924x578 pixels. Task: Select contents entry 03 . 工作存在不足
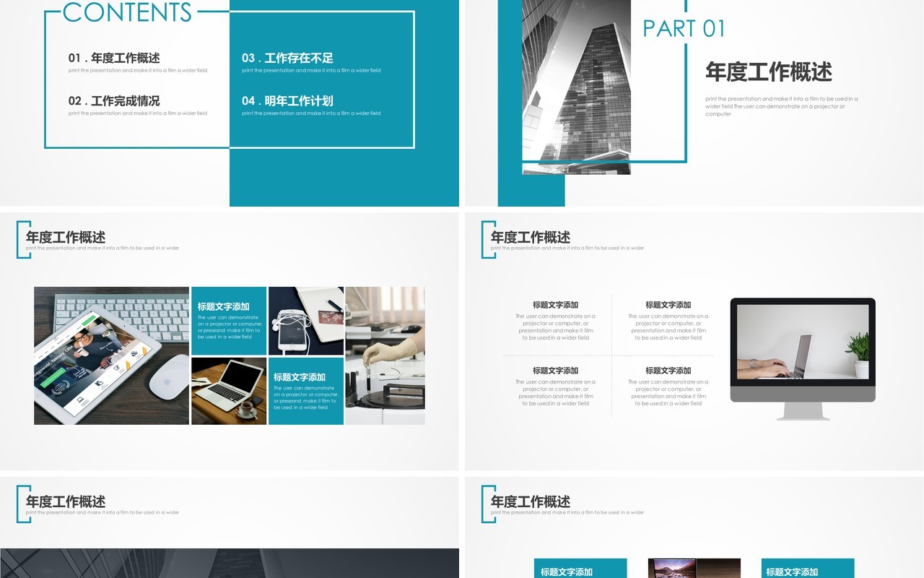[x=287, y=58]
